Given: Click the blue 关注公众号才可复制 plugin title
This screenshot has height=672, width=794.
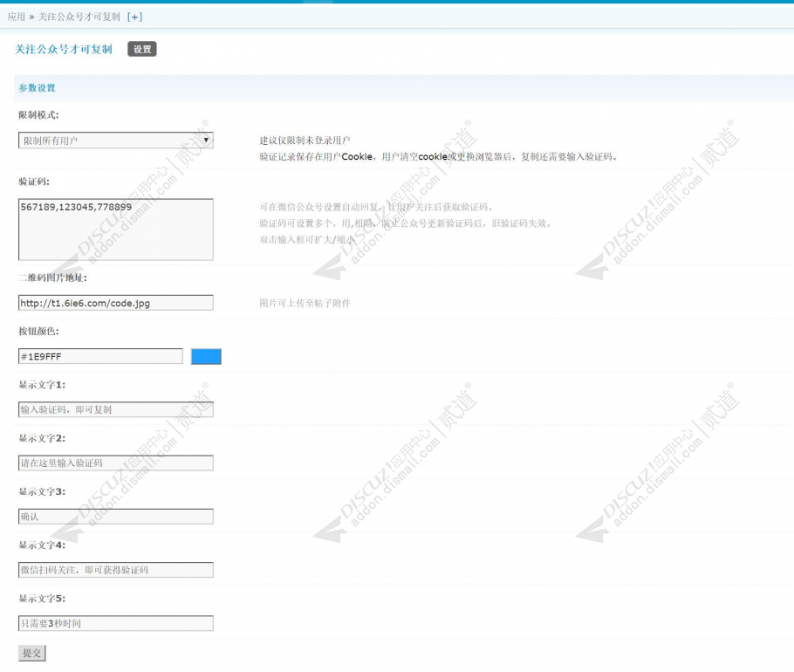Looking at the screenshot, I should pyautogui.click(x=64, y=49).
